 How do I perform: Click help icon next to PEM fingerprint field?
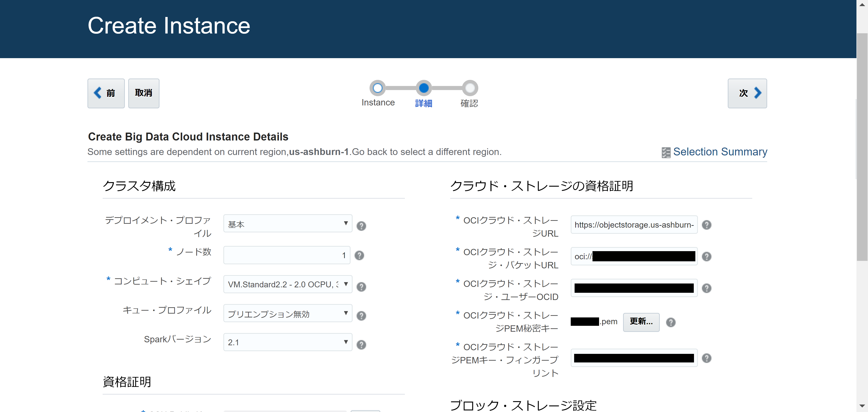706,358
